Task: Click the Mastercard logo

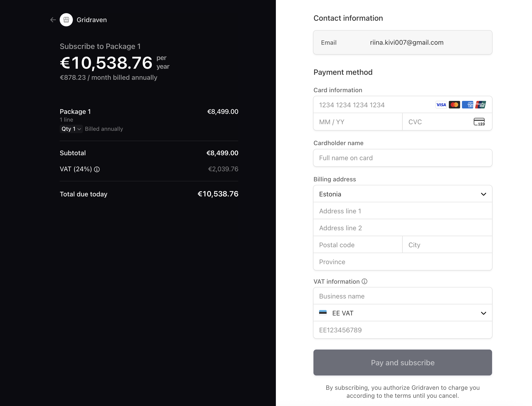Action: (454, 105)
